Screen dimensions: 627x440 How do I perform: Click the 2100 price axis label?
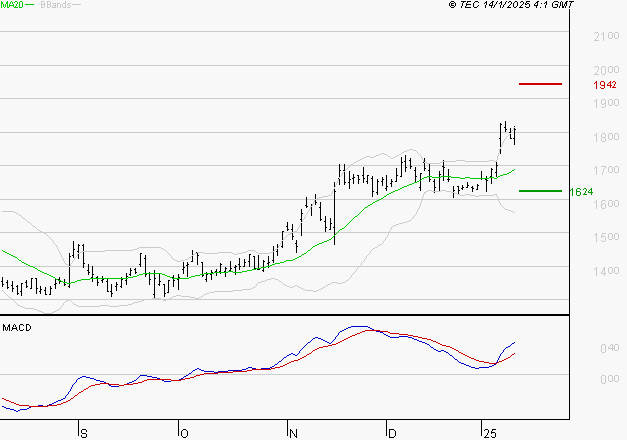click(606, 36)
